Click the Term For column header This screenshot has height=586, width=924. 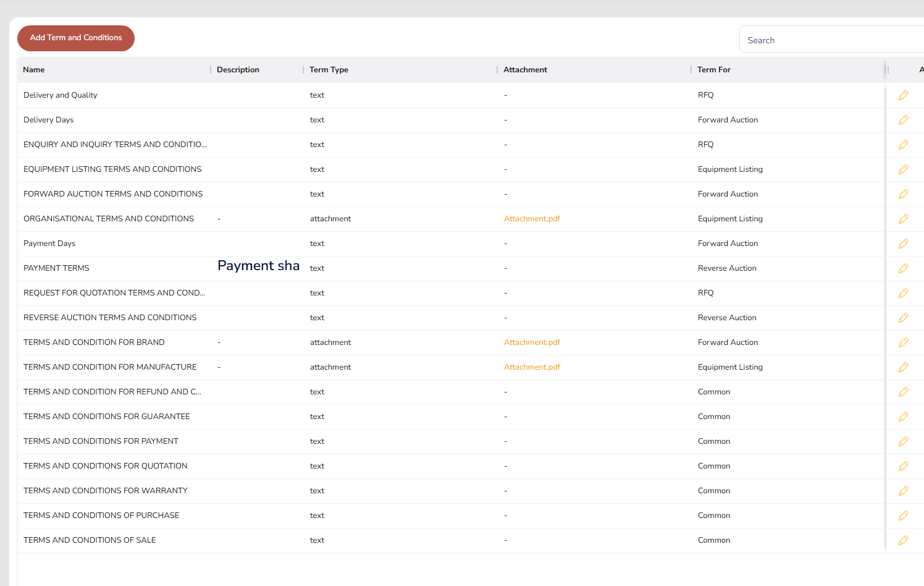(713, 70)
